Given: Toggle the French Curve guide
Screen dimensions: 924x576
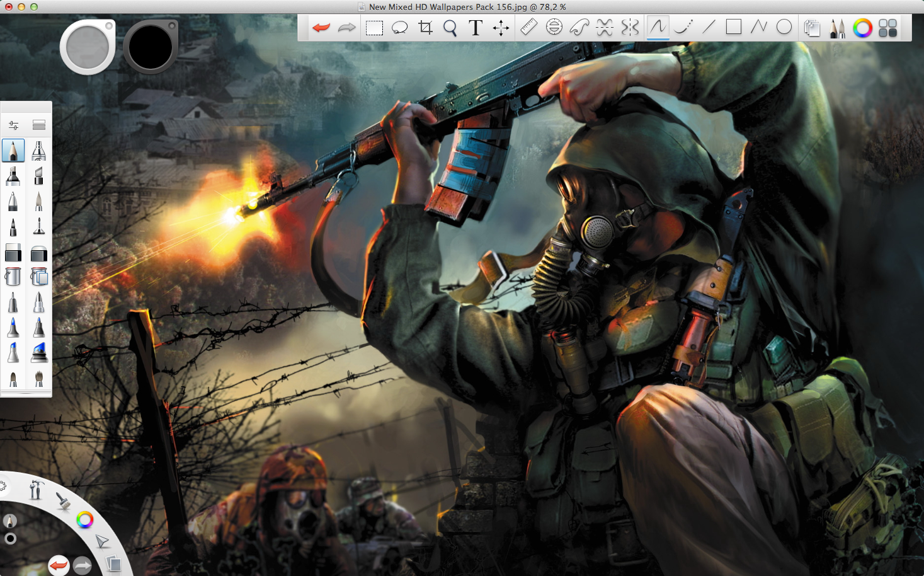Looking at the screenshot, I should (579, 27).
